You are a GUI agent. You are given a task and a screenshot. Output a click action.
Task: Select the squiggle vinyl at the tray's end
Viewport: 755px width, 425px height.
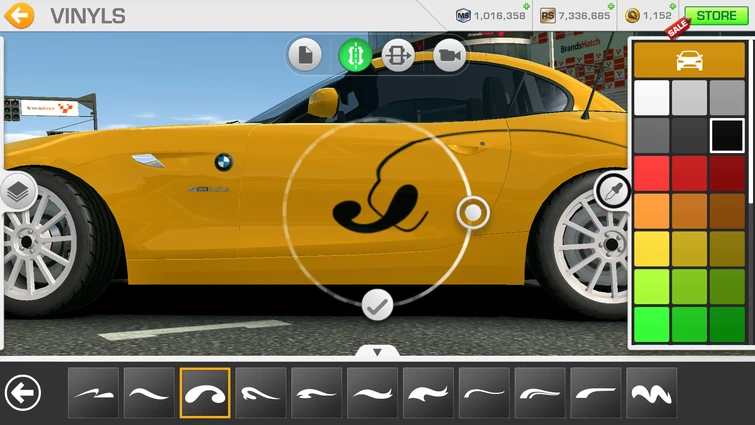point(651,393)
